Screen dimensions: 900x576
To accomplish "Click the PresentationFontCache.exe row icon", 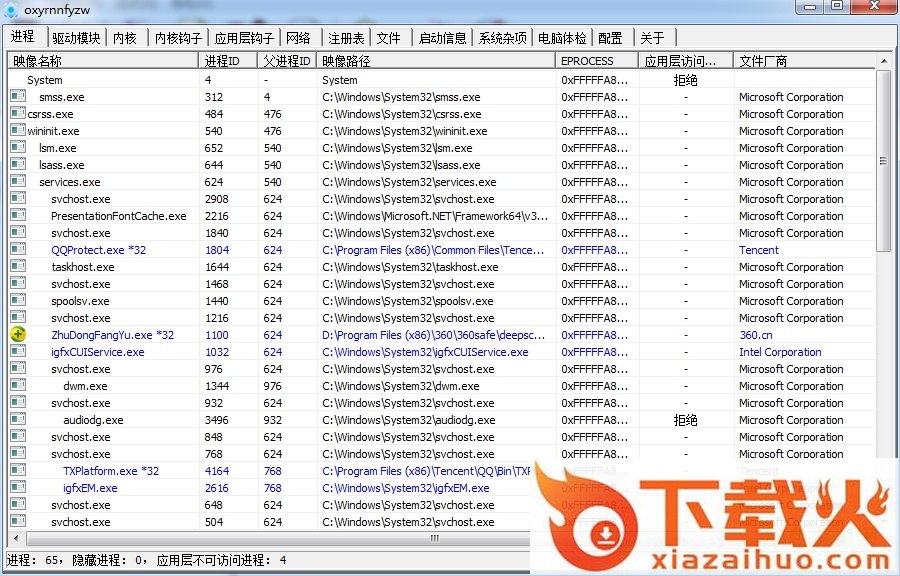I will pos(18,215).
